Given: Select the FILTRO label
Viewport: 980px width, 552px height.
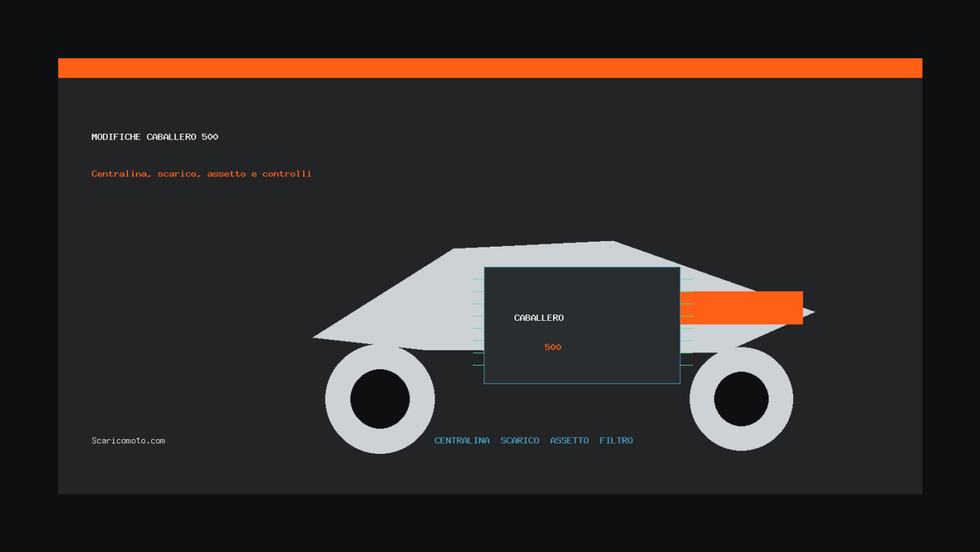Looking at the screenshot, I should click(616, 441).
